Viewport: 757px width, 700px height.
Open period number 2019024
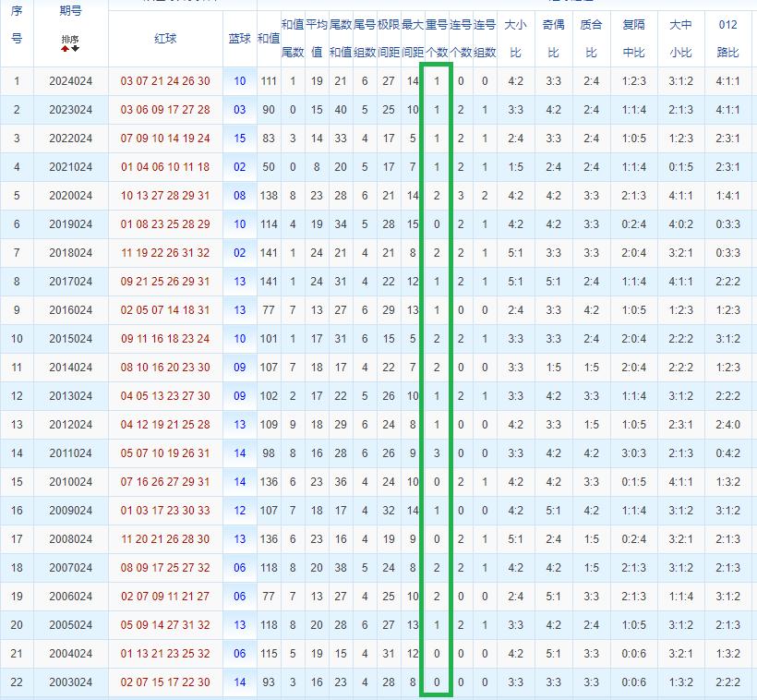point(71,224)
